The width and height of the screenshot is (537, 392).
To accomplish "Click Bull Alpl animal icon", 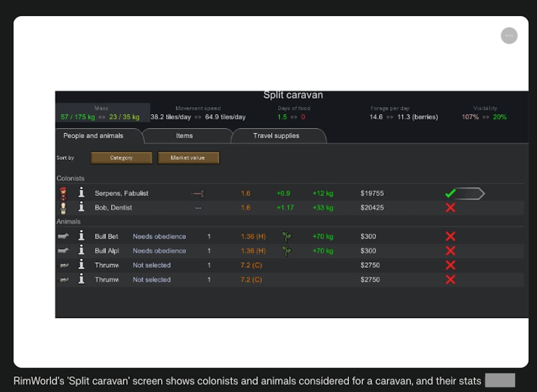I will [x=63, y=251].
